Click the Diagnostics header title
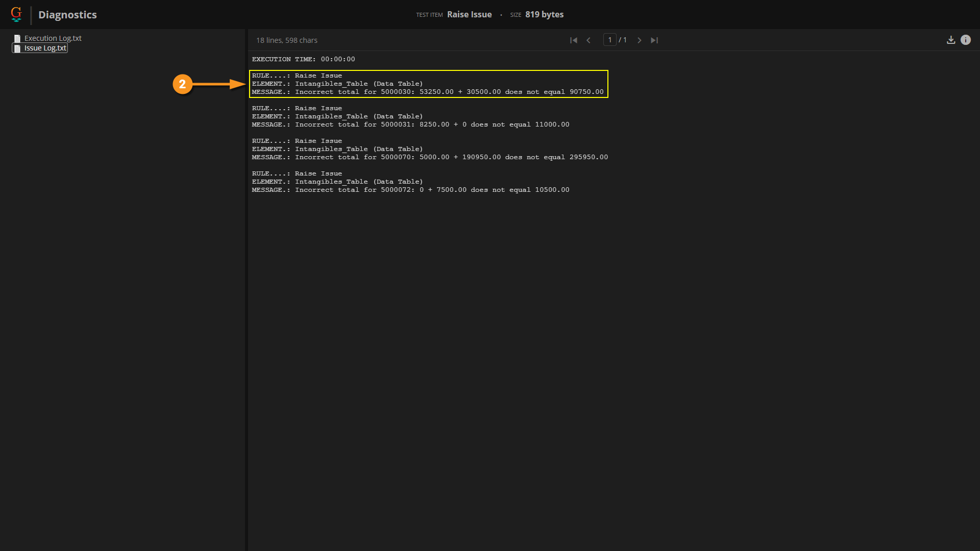 point(67,15)
